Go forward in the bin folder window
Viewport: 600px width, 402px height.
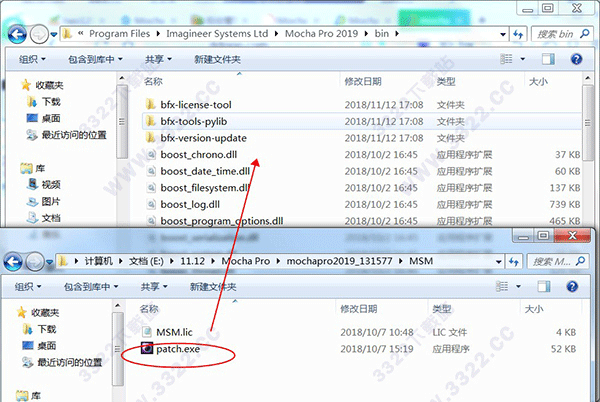[39, 35]
